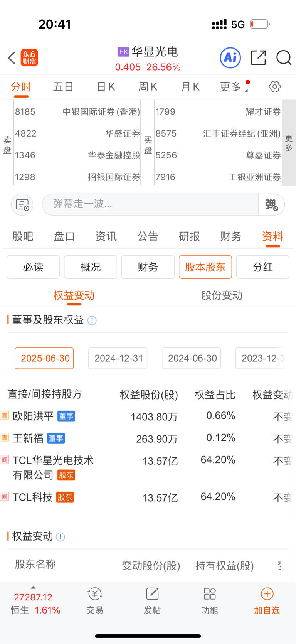Tap buyer broker 耀才证券
Screen dimensions: 296x644
tap(263, 112)
